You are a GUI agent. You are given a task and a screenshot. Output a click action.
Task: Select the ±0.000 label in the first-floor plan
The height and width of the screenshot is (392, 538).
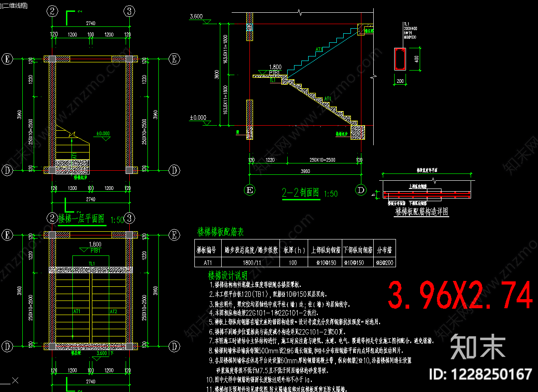click(103, 133)
